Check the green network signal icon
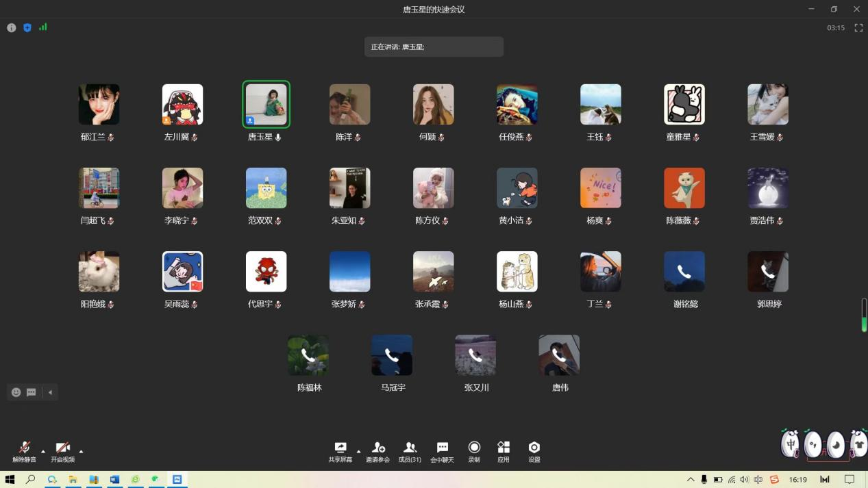 [43, 27]
